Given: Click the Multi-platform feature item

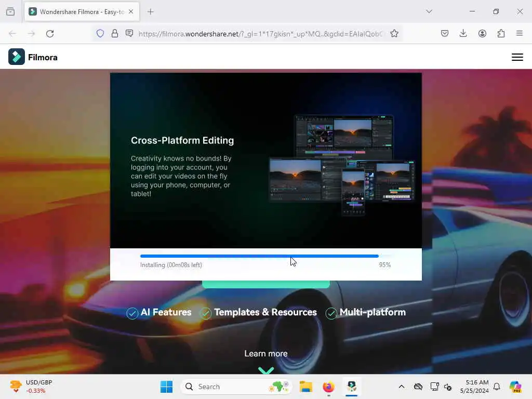Looking at the screenshot, I should pos(365,312).
